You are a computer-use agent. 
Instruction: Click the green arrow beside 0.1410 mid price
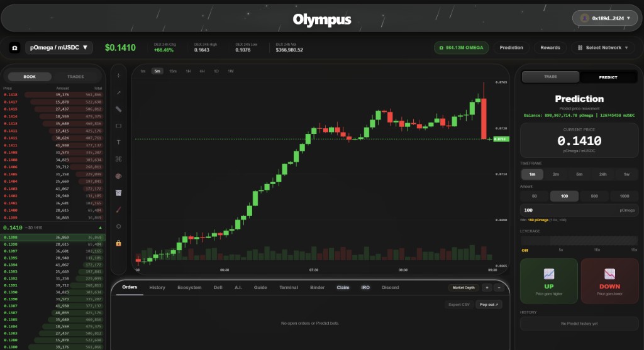pos(100,227)
